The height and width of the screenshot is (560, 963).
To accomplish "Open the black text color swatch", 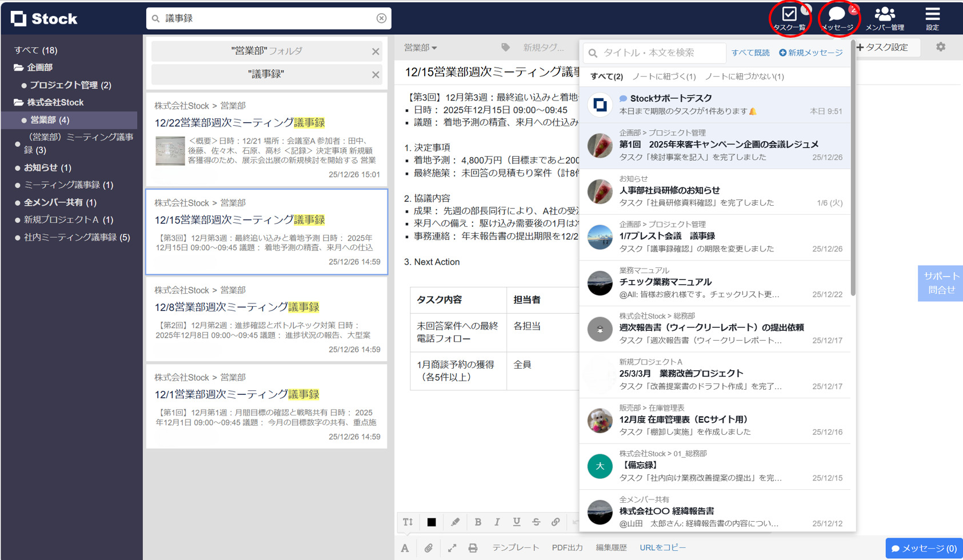I will click(431, 522).
